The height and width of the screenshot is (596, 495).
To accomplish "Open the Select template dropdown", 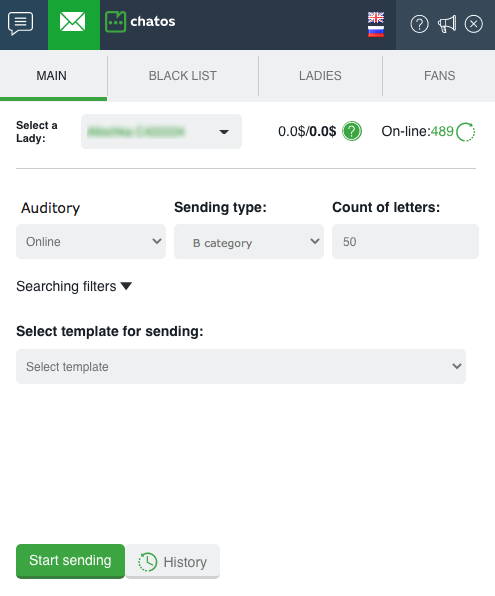I will click(x=241, y=366).
